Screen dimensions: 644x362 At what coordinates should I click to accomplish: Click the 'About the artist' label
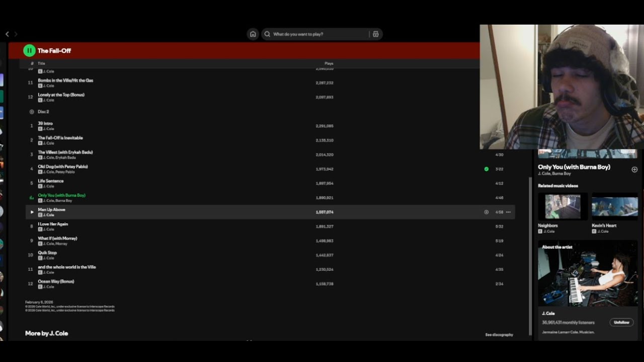coord(557,247)
